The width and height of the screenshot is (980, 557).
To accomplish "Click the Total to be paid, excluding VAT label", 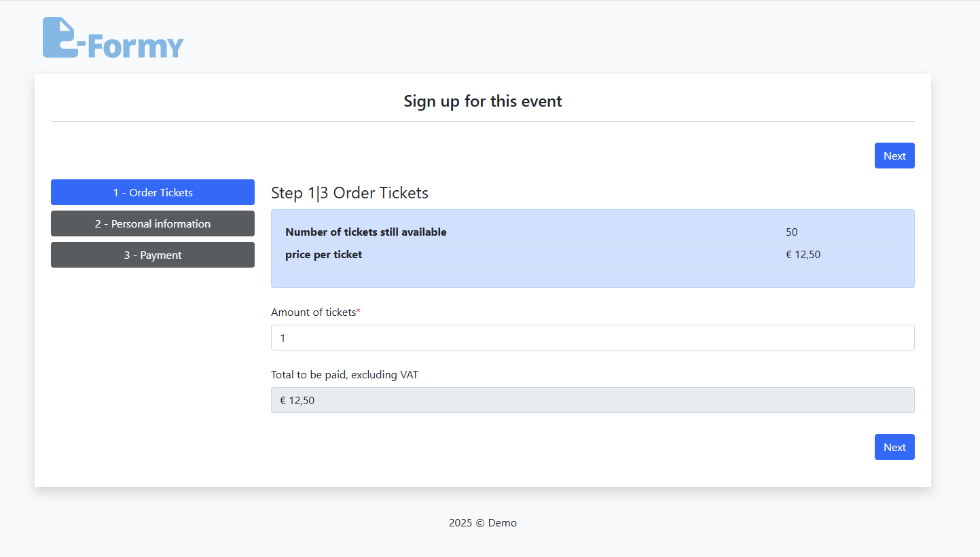I will pos(344,374).
